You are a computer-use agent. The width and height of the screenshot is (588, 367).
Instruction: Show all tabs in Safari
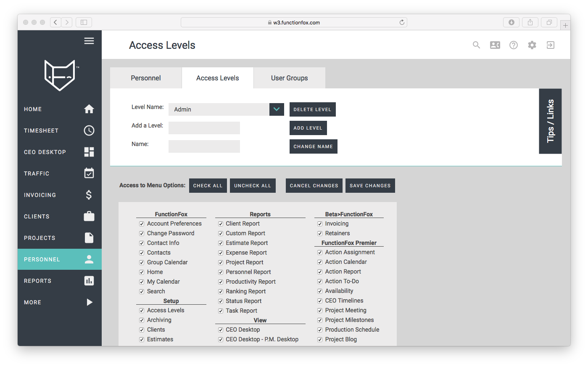[x=549, y=22]
